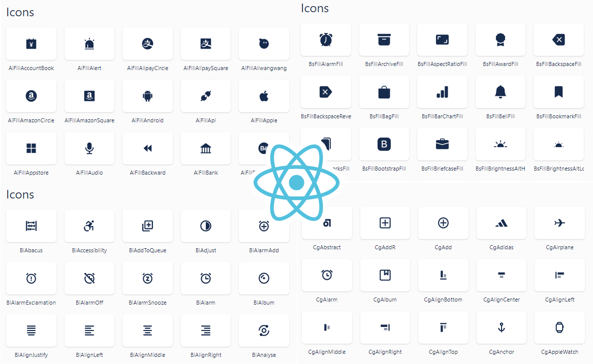This screenshot has width=593, height=364.
Task: Click the BiAccessibility wheelchair icon
Action: 89,225
